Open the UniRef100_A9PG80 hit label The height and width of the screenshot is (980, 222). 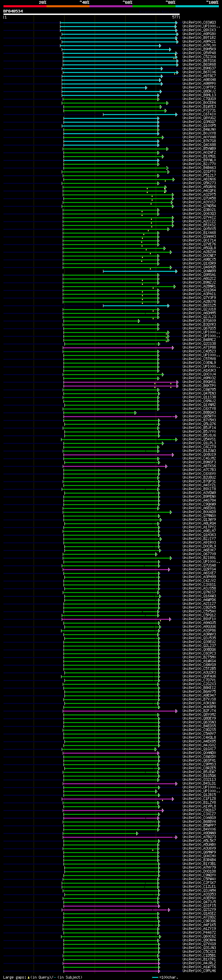pos(199,34)
